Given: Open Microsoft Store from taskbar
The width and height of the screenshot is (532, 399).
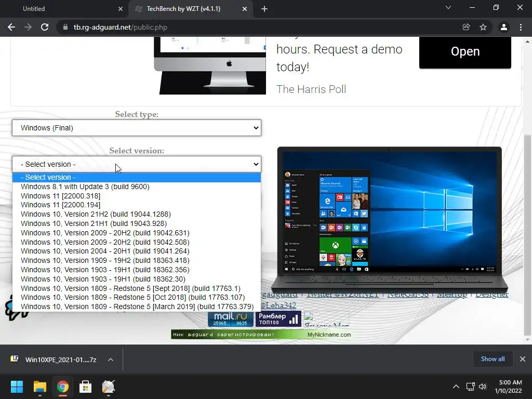Looking at the screenshot, I should click(86, 387).
